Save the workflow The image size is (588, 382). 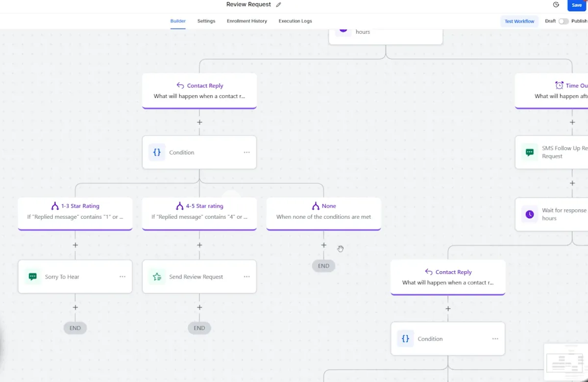click(x=577, y=5)
